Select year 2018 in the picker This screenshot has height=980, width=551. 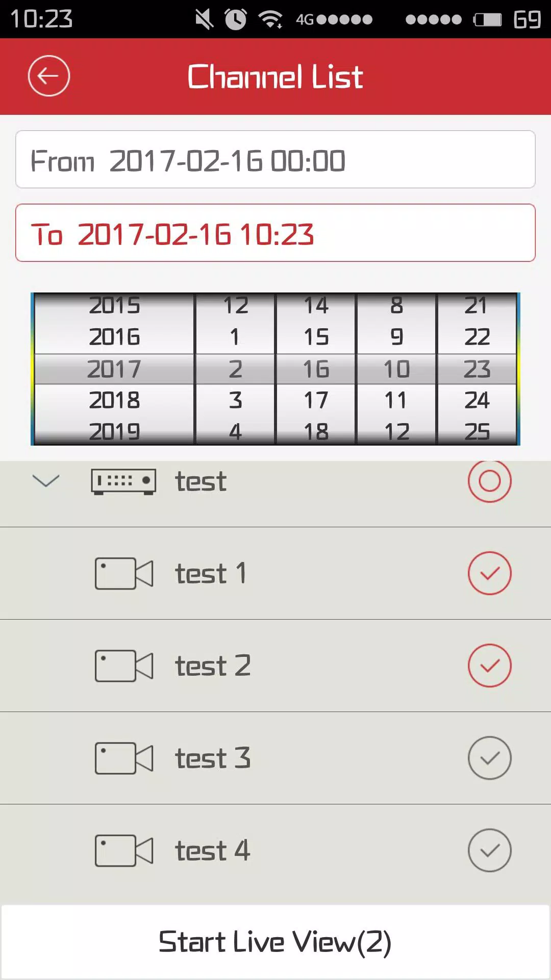tap(114, 400)
